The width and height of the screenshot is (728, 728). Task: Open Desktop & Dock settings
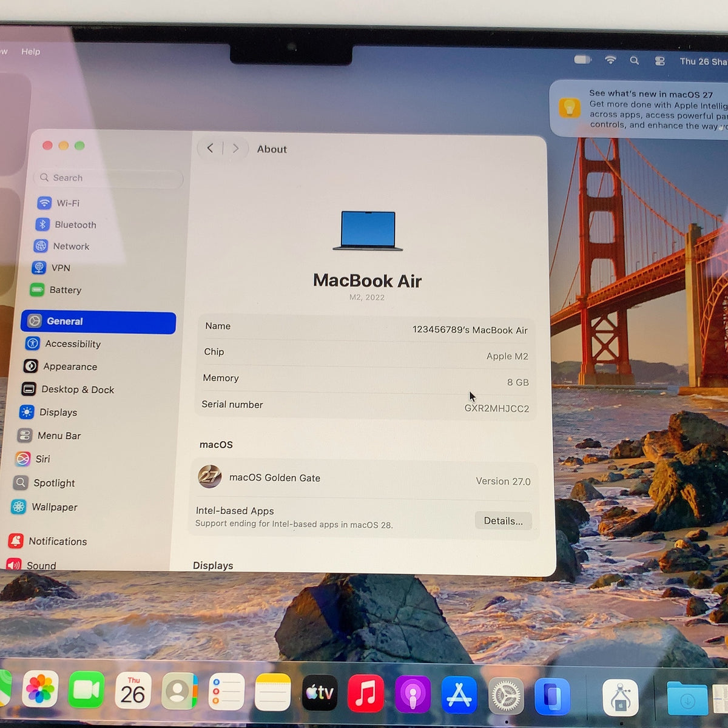pos(68,389)
